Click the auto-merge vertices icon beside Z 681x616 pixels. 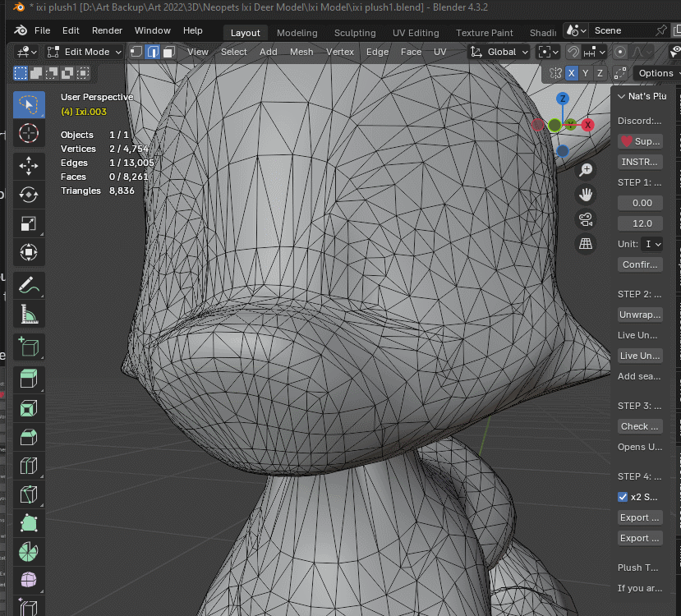619,73
